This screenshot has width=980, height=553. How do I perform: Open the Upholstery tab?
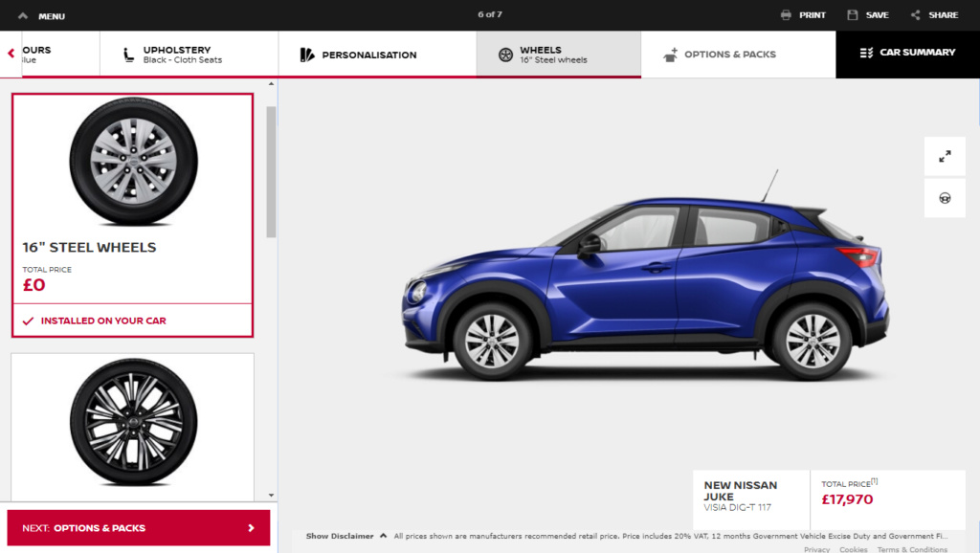pos(189,55)
